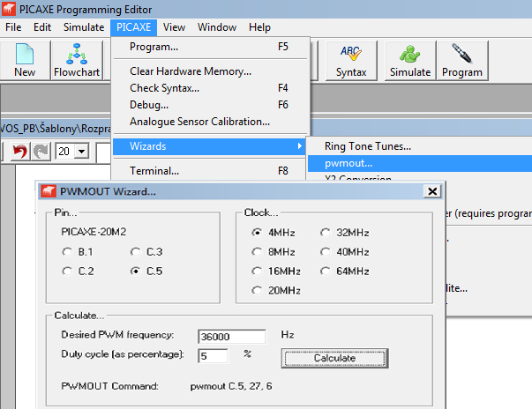
Task: Choose the 8MHz clock option
Action: click(257, 252)
